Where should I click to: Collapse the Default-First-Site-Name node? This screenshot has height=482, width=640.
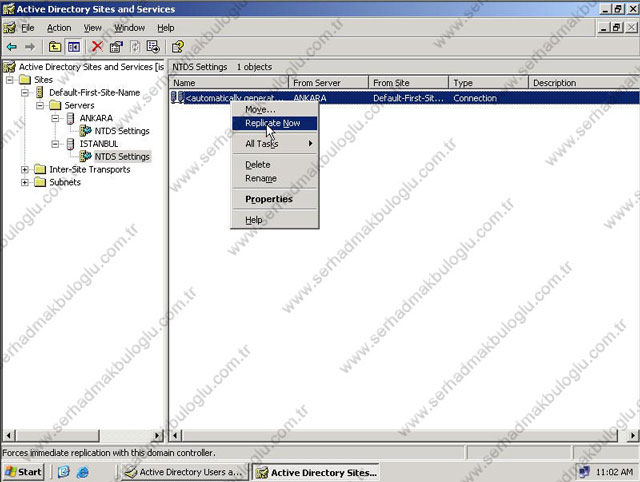(x=25, y=93)
